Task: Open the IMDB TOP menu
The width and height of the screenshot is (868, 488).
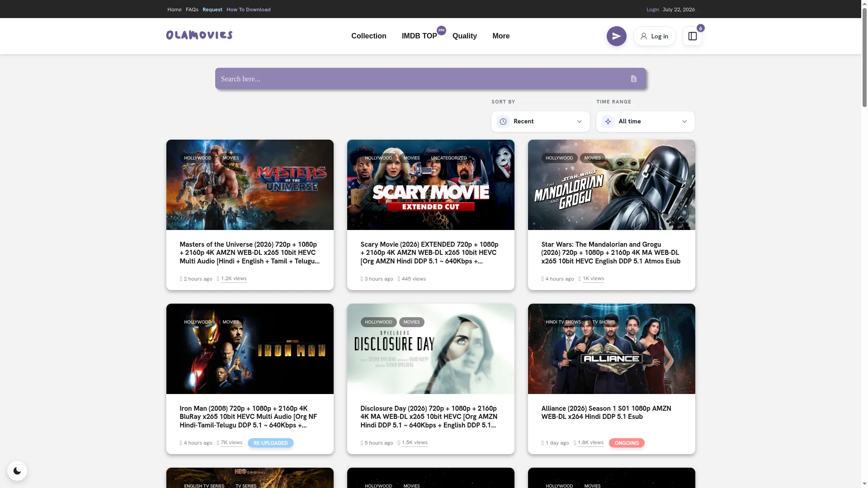Action: click(419, 36)
